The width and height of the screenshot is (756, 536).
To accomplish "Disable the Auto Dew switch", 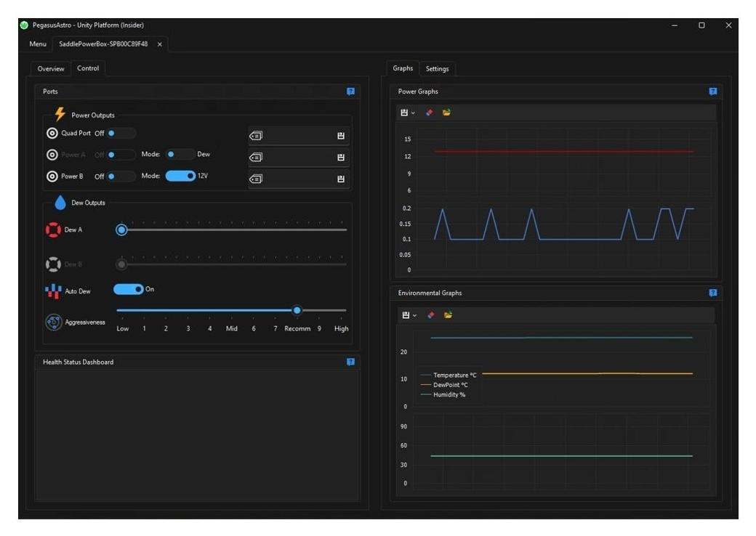I will pyautogui.click(x=129, y=289).
